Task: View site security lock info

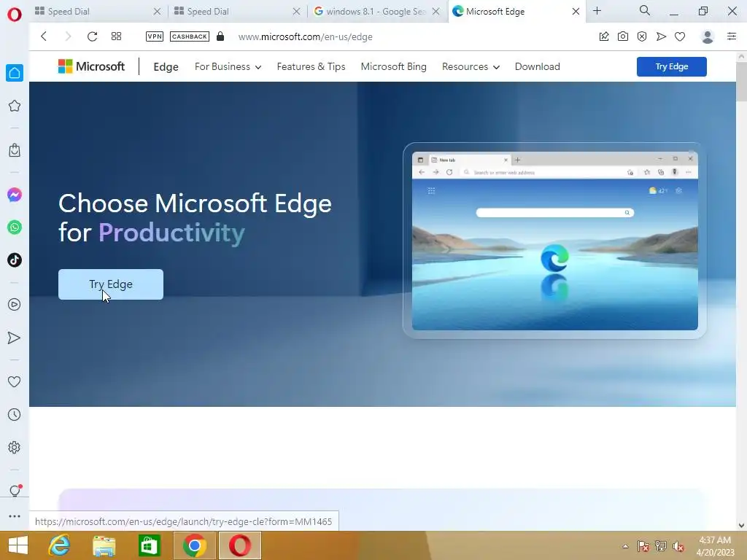Action: pos(220,36)
